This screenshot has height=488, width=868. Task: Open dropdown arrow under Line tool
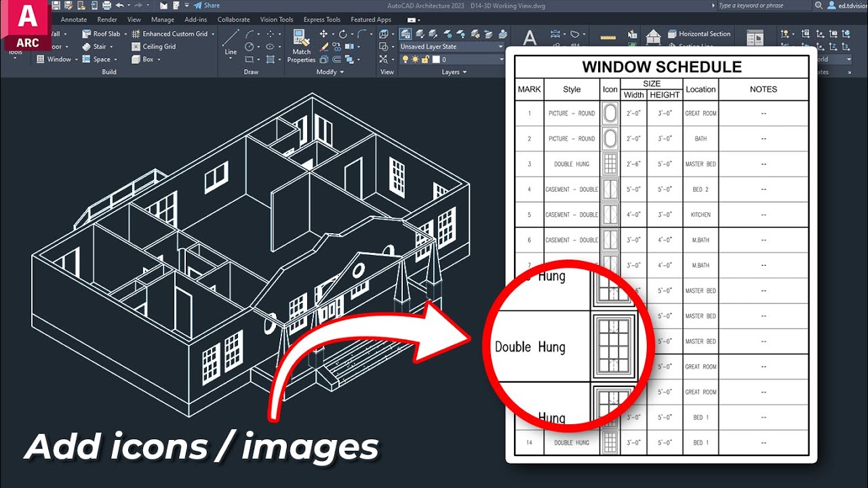click(x=231, y=58)
